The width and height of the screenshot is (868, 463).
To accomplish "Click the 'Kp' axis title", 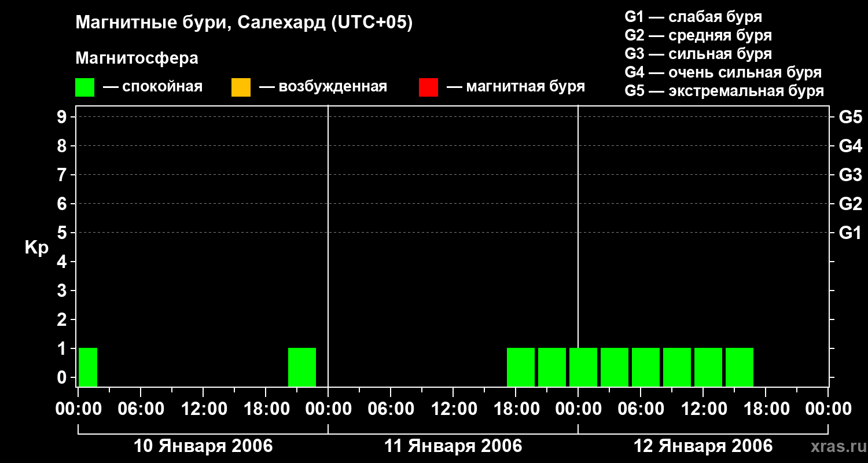I will coord(36,248).
